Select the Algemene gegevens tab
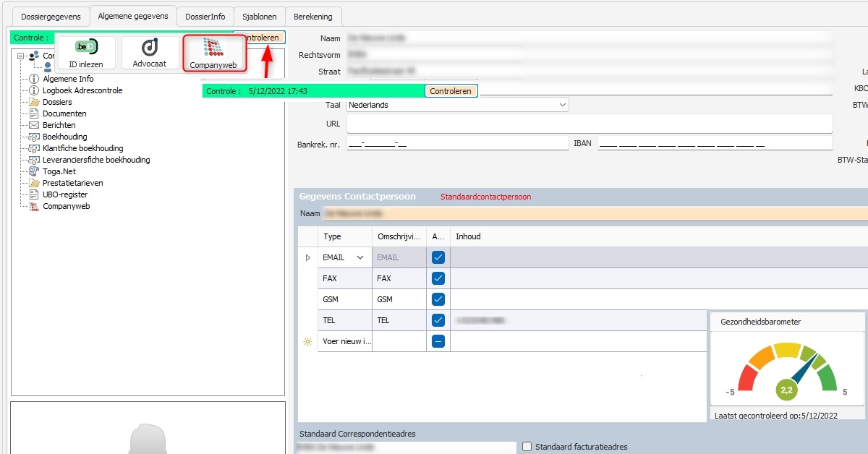The image size is (868, 454). point(133,16)
